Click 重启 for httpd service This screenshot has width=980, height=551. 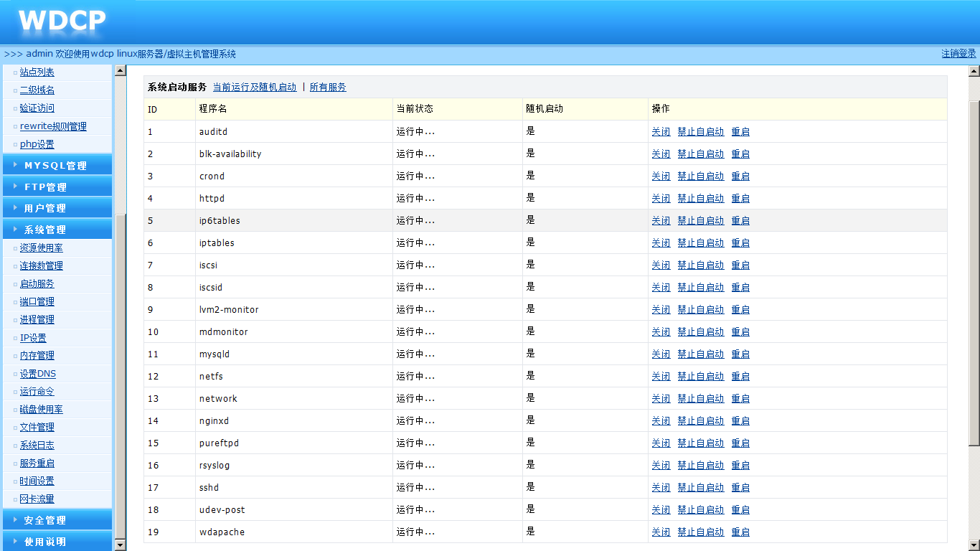pos(740,199)
